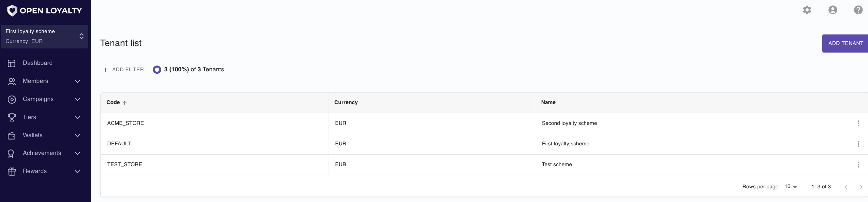
Task: Click the help question mark icon
Action: [858, 10]
